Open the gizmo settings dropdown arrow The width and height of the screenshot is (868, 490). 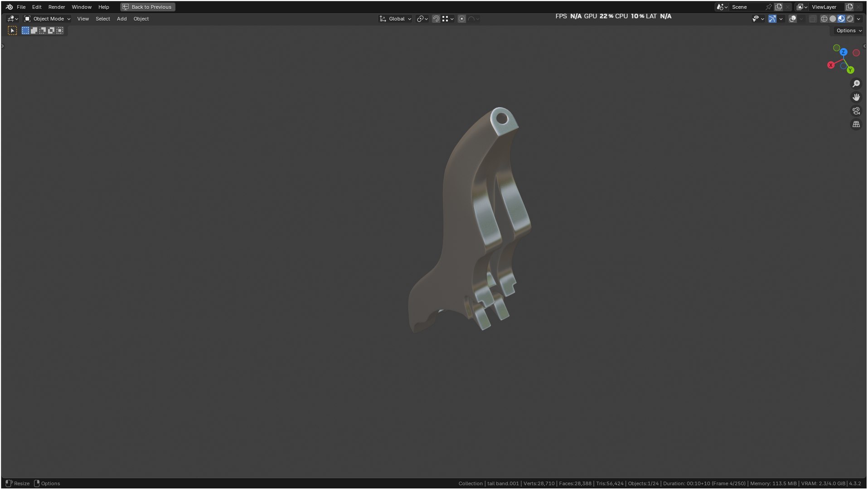pos(781,19)
